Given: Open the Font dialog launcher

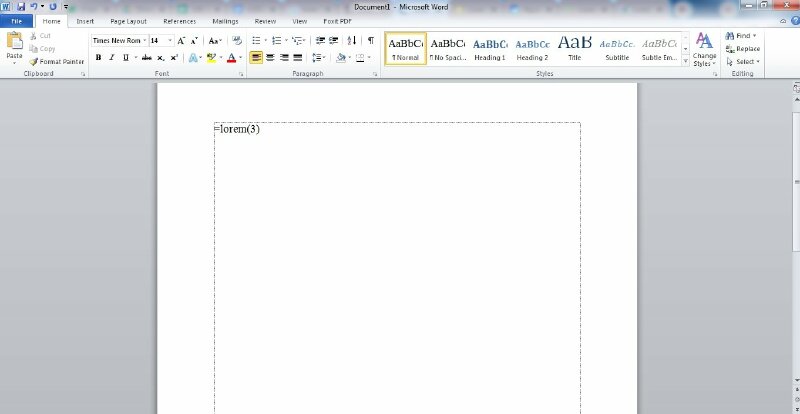Looking at the screenshot, I should (241, 75).
